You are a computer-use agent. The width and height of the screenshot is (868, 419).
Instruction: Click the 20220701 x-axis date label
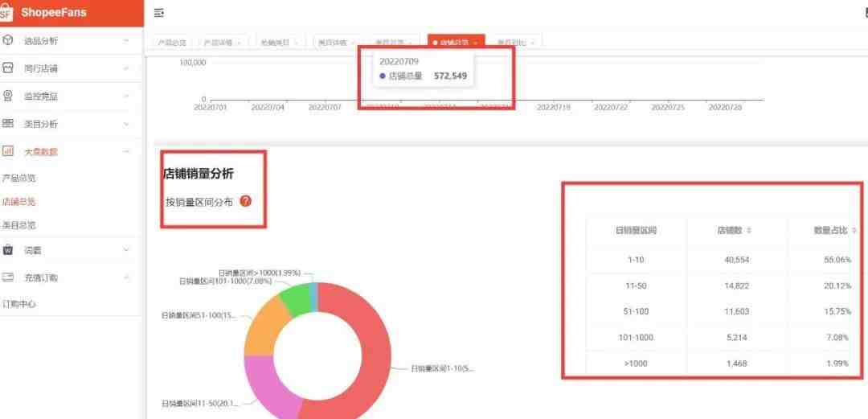pyautogui.click(x=210, y=107)
